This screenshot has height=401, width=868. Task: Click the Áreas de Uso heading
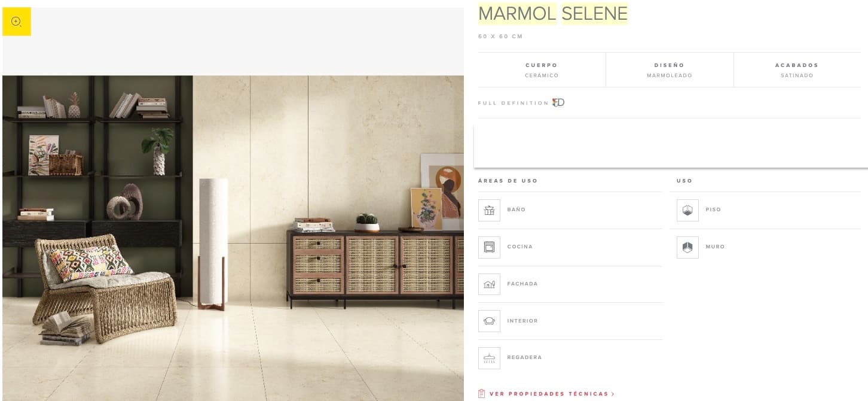tap(508, 181)
